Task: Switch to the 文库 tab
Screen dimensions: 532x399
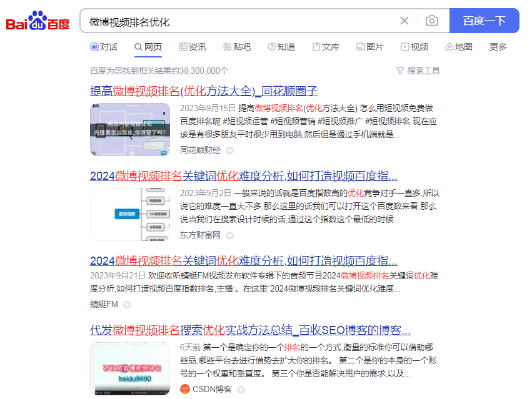Action: (x=326, y=47)
